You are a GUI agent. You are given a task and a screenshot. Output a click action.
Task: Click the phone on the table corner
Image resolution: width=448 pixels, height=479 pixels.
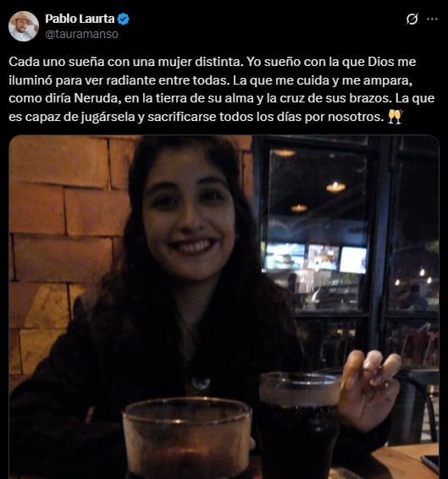(x=430, y=465)
